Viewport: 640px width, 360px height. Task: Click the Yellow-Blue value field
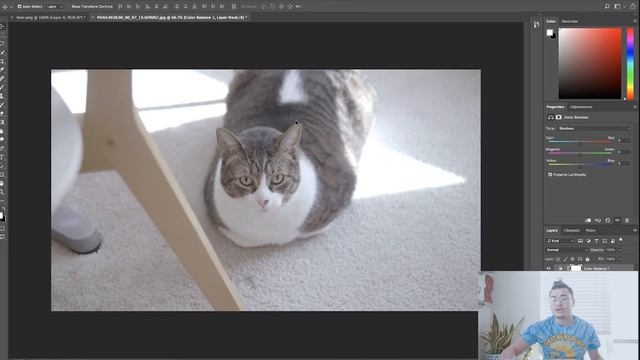(x=623, y=163)
